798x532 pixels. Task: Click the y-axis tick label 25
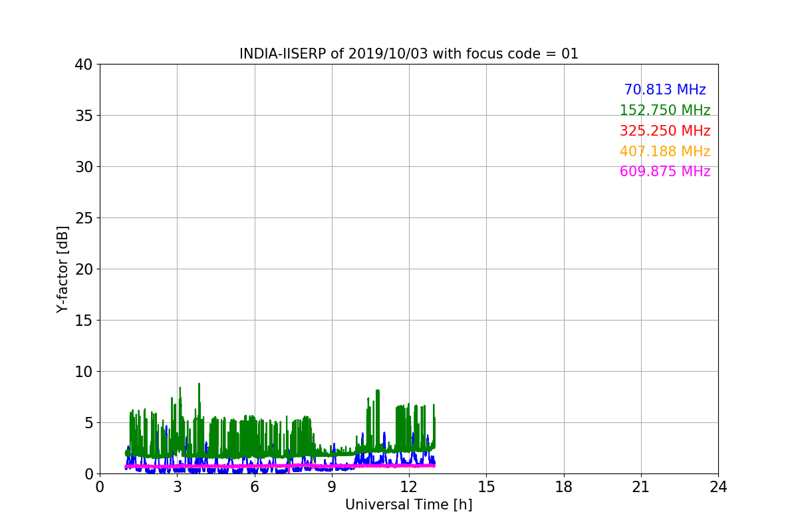click(83, 218)
